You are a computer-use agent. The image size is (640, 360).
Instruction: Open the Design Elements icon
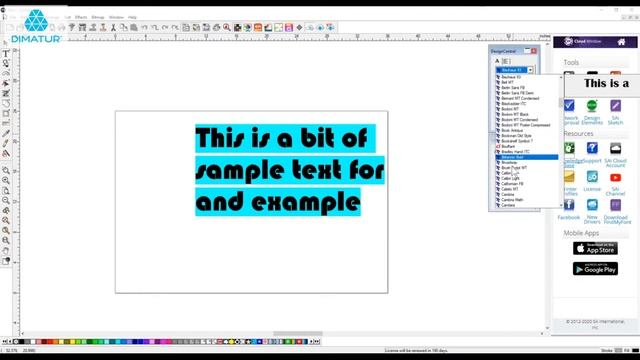click(592, 106)
